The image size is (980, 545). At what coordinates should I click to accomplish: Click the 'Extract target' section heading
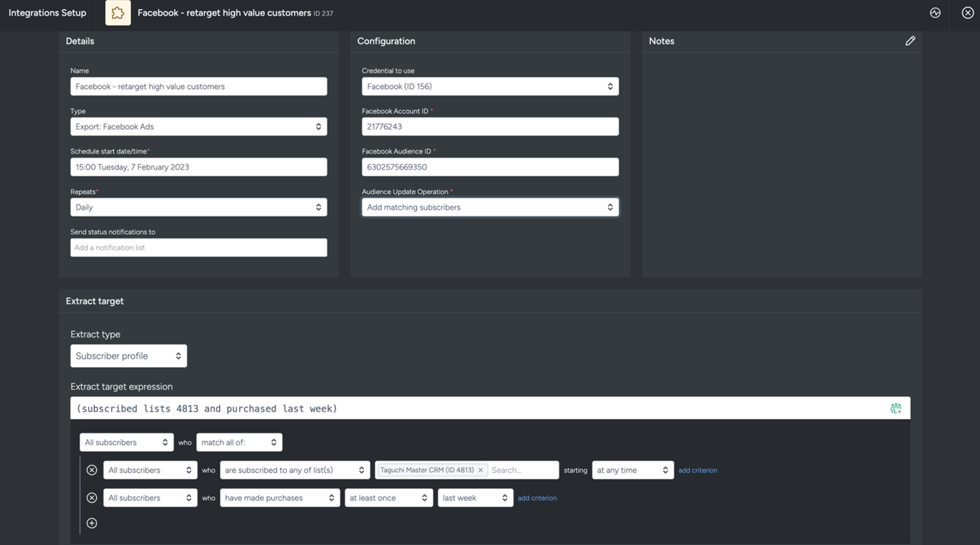click(94, 301)
